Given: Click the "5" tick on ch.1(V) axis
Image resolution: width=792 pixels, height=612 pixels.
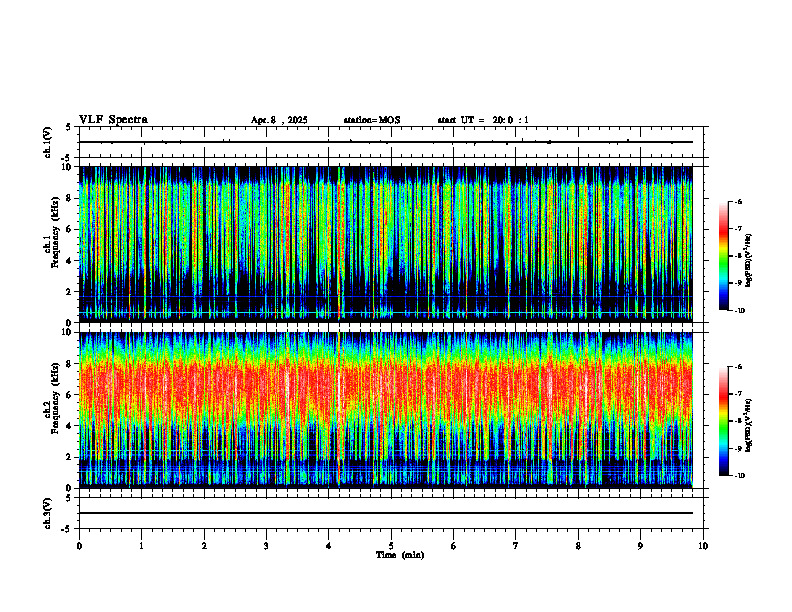Looking at the screenshot, I should pos(68,127).
